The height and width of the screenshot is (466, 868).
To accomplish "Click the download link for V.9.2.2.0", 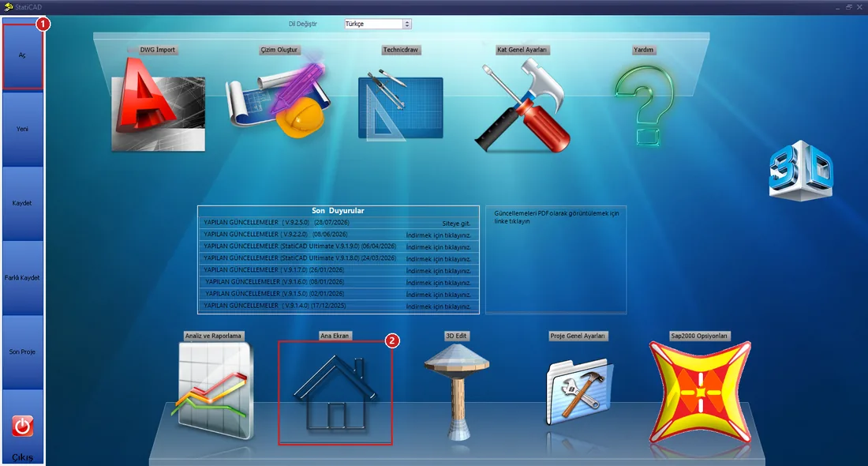I will pyautogui.click(x=439, y=235).
